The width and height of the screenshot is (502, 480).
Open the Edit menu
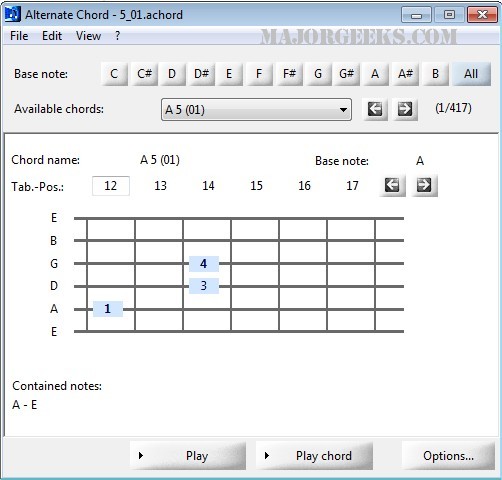pos(52,36)
